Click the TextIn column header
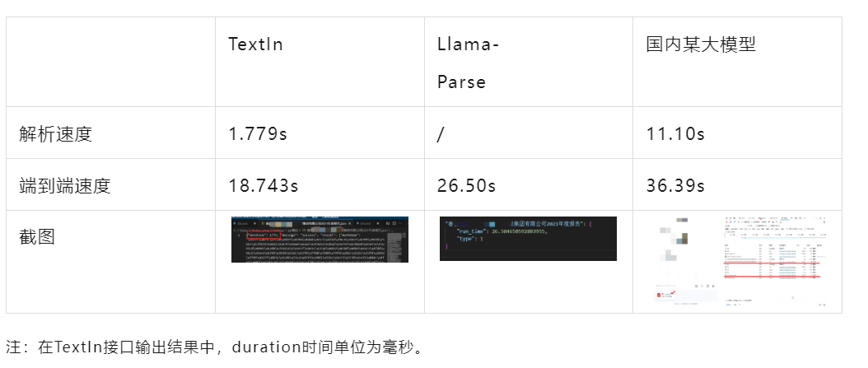The image size is (868, 368). 255,44
